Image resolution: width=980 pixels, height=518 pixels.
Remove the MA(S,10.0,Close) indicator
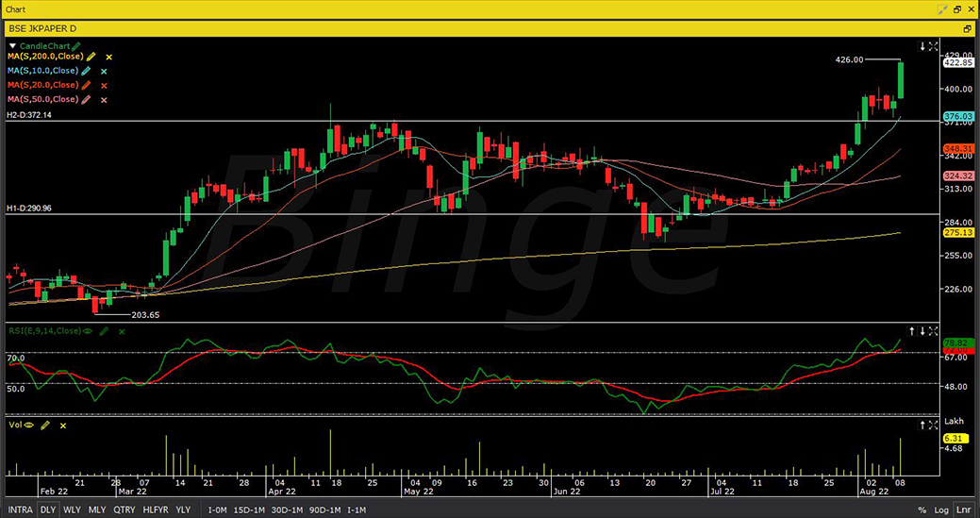pos(104,71)
